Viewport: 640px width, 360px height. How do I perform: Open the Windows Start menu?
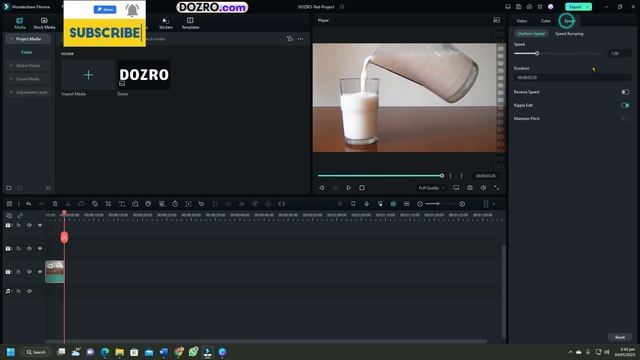(11, 352)
